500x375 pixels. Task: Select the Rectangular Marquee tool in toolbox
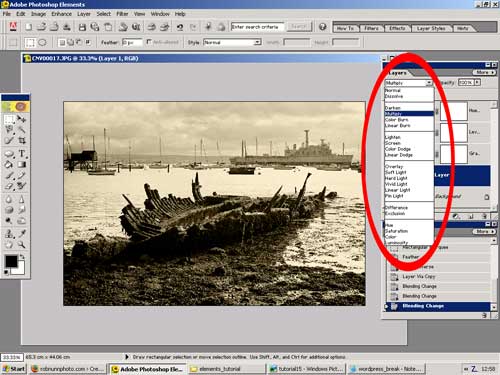[x=9, y=119]
